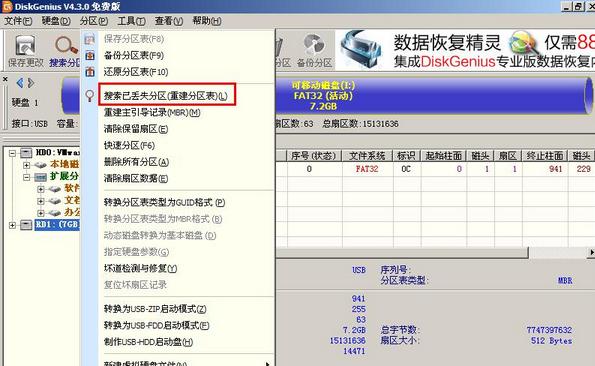Select 搜索已丢失分区(重建分区表) menu entry
The height and width of the screenshot is (366, 595).
[166, 96]
